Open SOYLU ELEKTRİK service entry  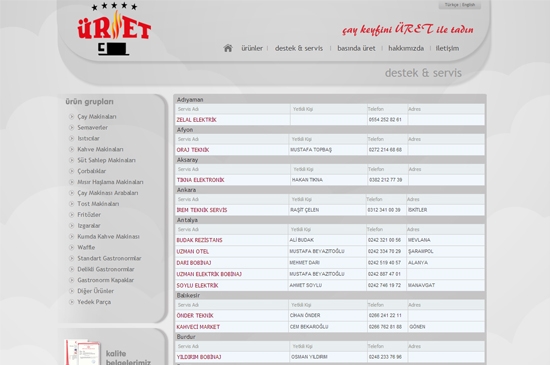197,285
